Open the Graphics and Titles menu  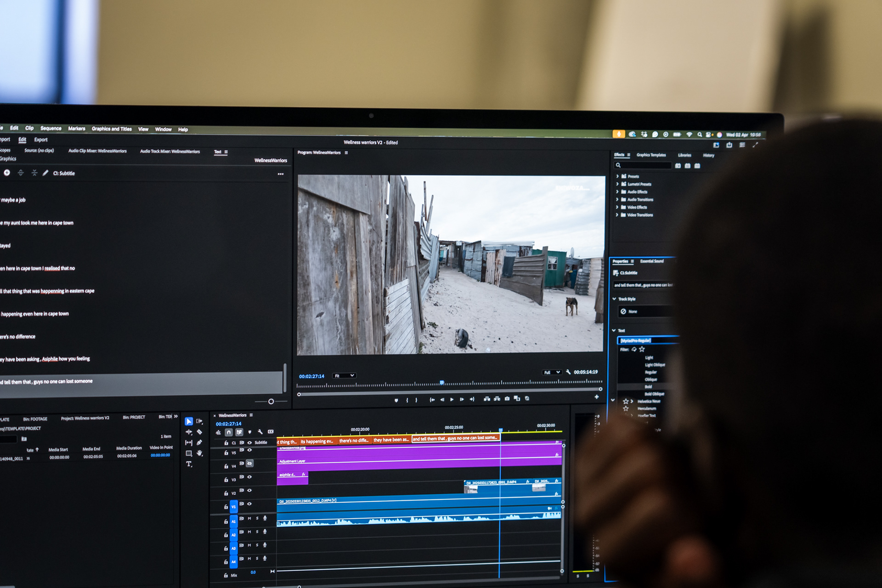tap(112, 129)
